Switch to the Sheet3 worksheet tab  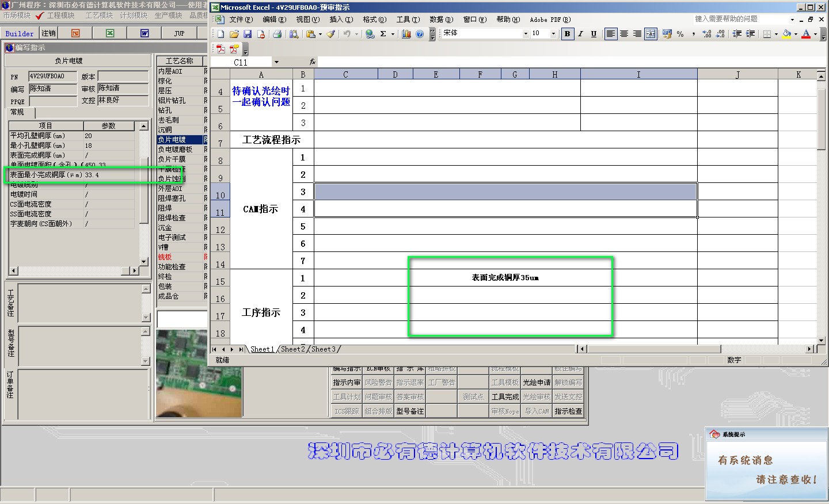click(x=324, y=349)
